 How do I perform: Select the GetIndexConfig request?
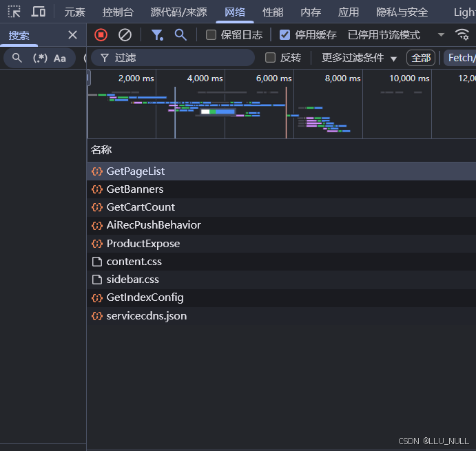click(282, 297)
